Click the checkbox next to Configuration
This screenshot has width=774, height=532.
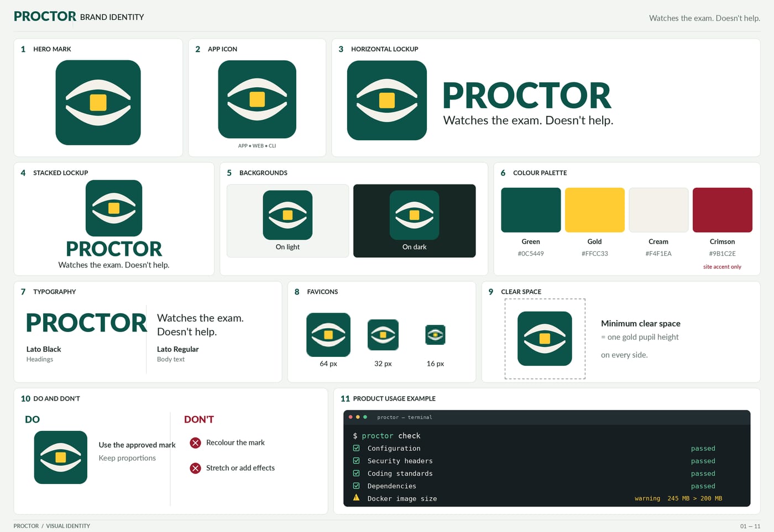(356, 448)
